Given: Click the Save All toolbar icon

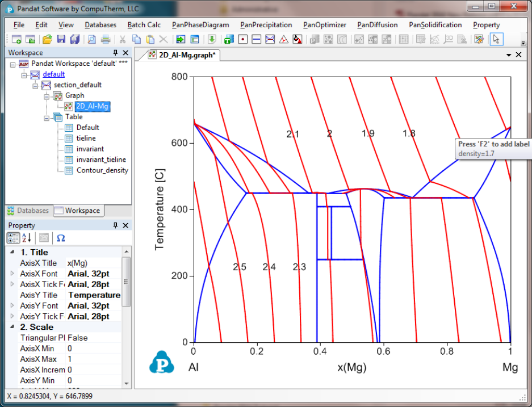Looking at the screenshot, I should [x=74, y=39].
